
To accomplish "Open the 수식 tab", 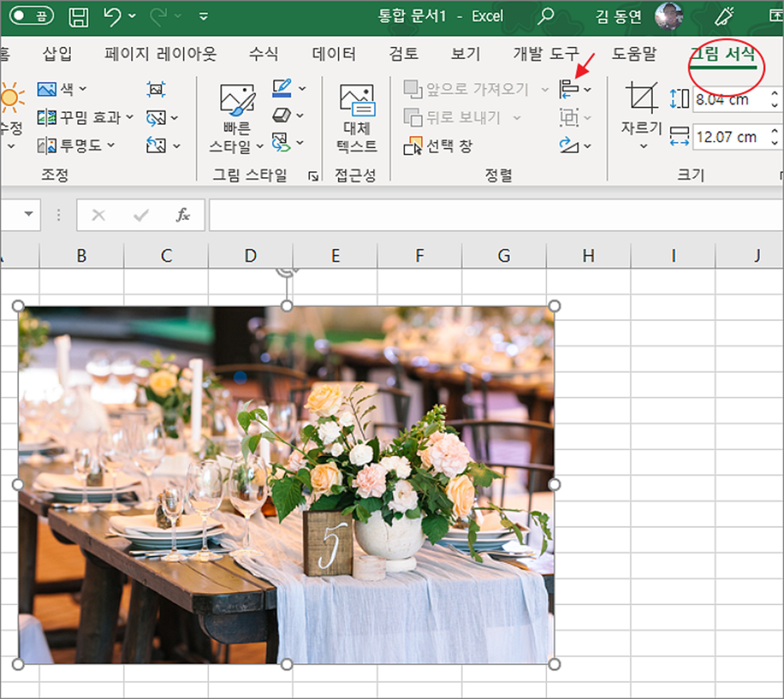I will point(263,54).
